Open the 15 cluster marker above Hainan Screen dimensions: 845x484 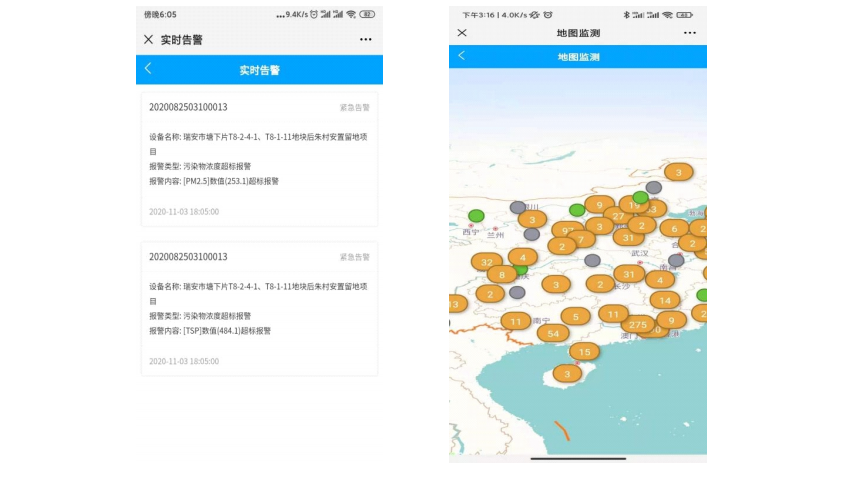point(584,352)
